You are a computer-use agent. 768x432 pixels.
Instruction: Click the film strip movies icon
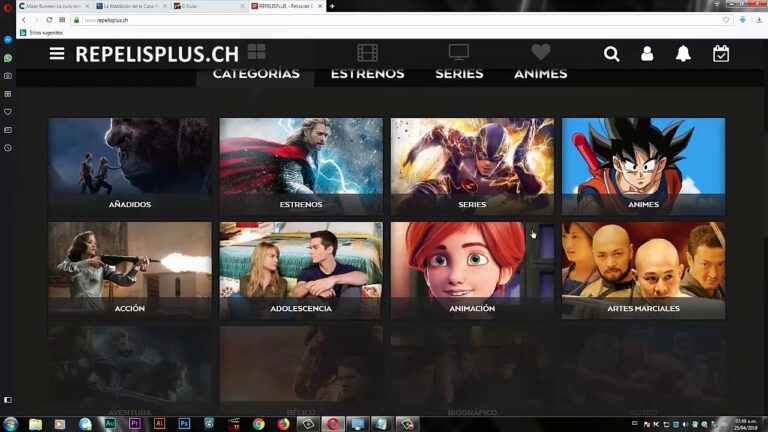point(367,53)
